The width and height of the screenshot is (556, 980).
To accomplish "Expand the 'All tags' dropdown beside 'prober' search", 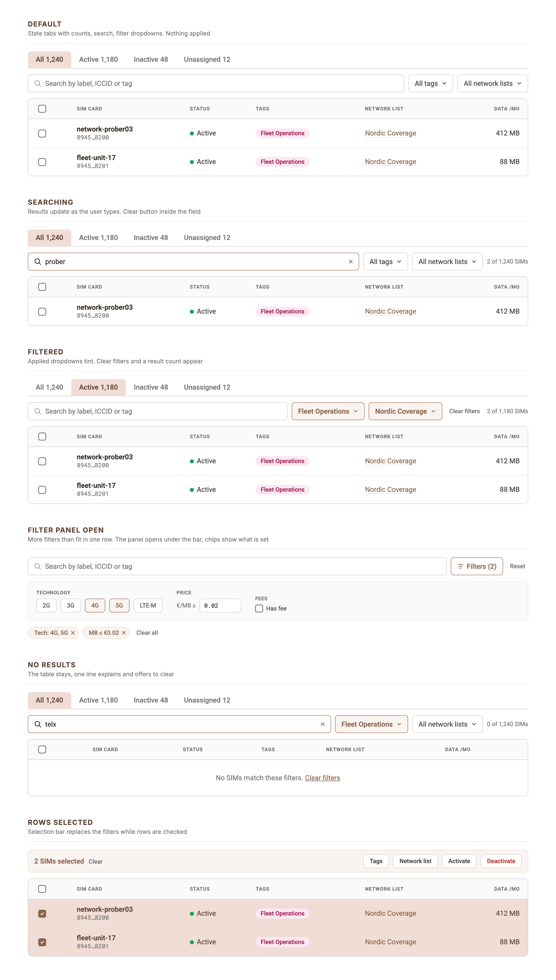I will (x=385, y=262).
